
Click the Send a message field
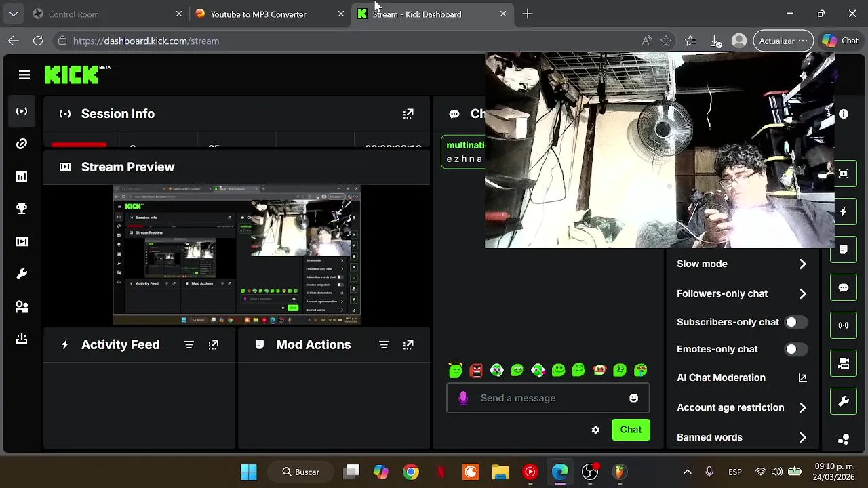[x=548, y=398]
